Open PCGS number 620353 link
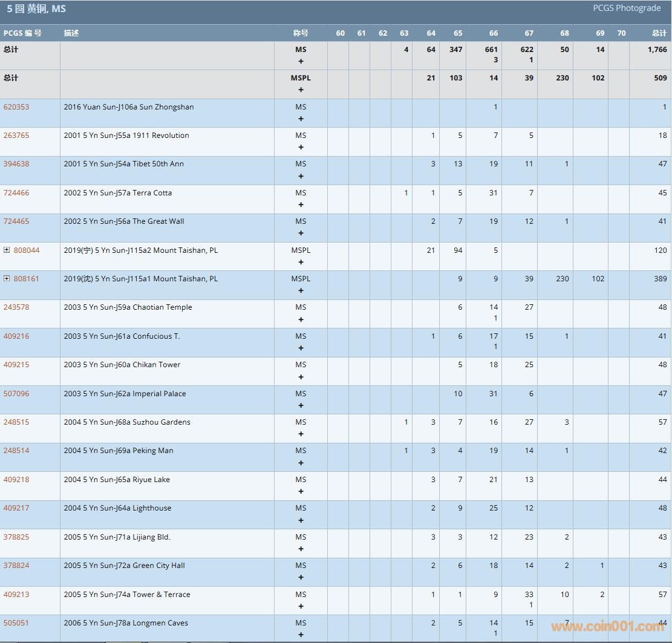 (x=16, y=107)
